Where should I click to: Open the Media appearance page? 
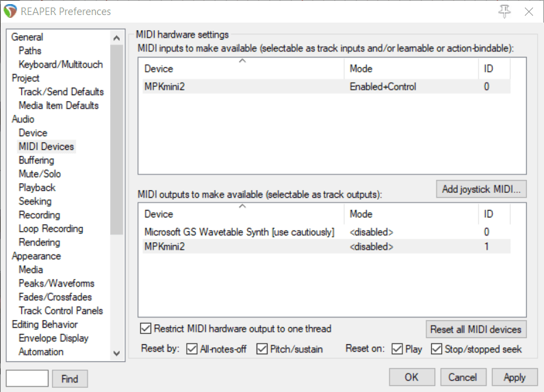click(x=31, y=270)
